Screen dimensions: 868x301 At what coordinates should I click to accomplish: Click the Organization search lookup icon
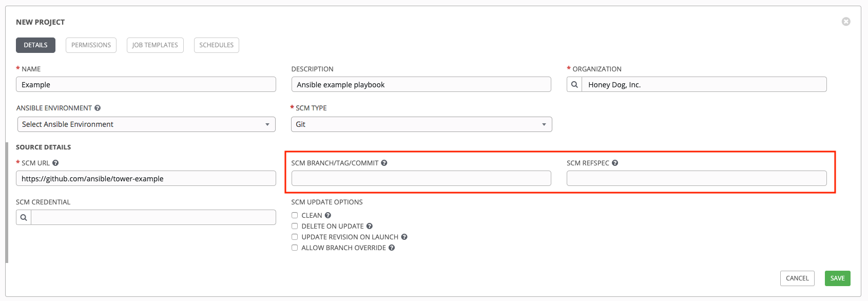click(574, 84)
